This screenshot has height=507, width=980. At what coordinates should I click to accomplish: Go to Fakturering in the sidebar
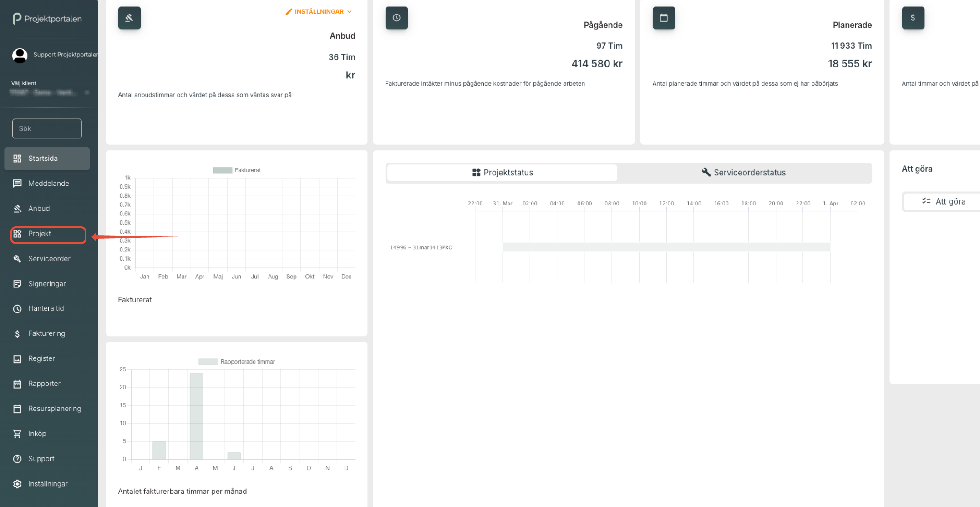click(x=46, y=334)
